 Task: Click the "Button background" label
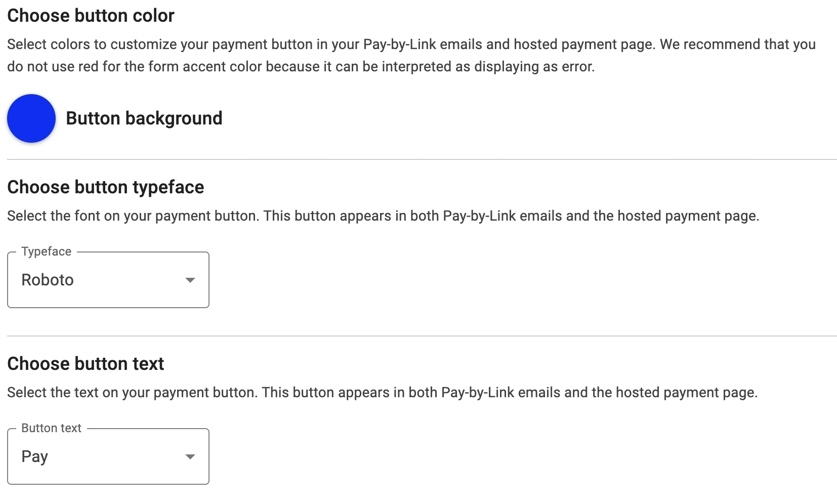[144, 118]
